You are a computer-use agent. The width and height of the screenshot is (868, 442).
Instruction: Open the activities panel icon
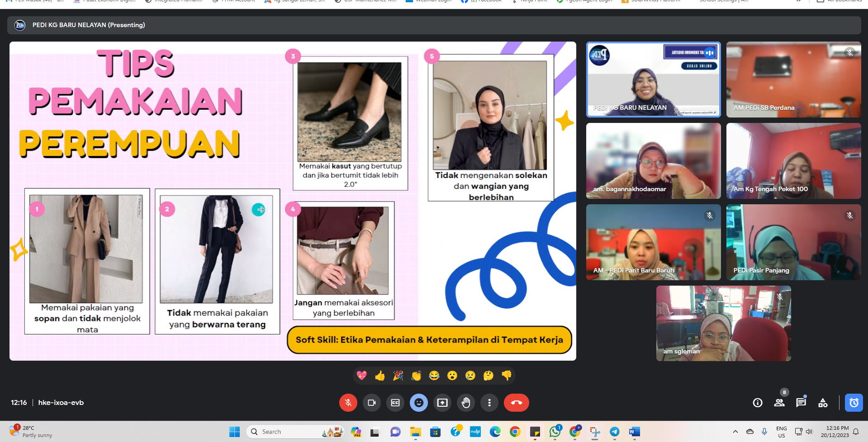tap(823, 403)
